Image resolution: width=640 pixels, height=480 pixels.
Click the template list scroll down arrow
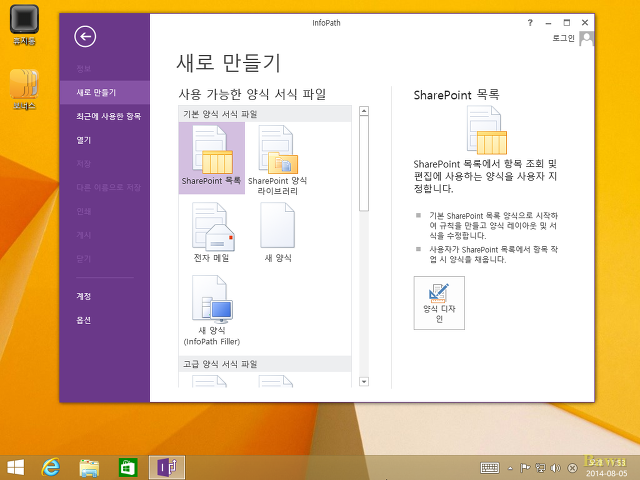pos(364,382)
